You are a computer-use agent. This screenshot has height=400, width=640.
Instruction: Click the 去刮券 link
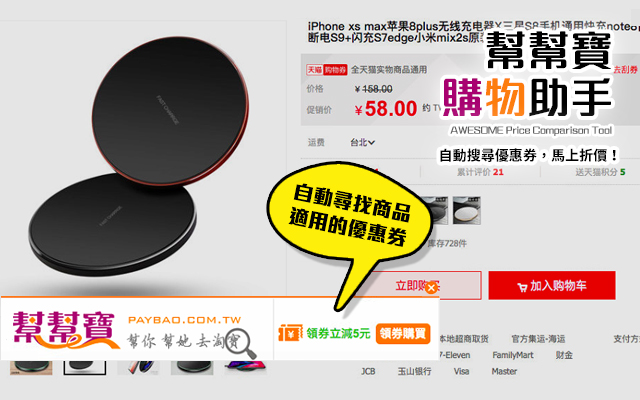[626, 70]
